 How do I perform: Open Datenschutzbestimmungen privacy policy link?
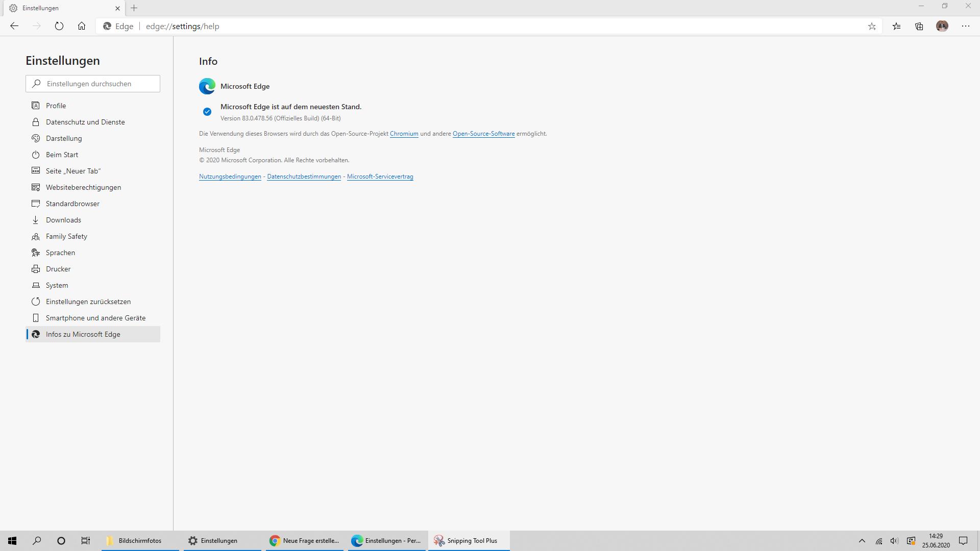click(304, 176)
